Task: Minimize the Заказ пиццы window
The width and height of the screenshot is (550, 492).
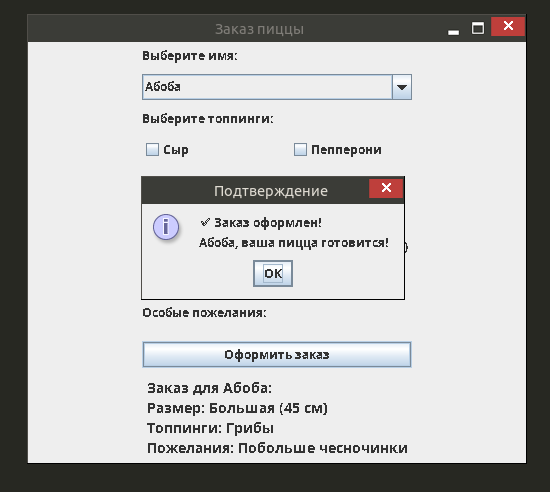Action: coord(453,32)
